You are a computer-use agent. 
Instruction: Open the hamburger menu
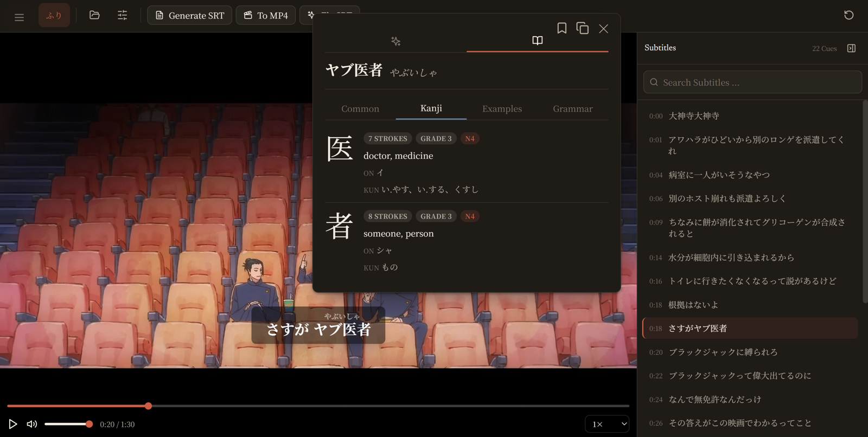pos(19,16)
